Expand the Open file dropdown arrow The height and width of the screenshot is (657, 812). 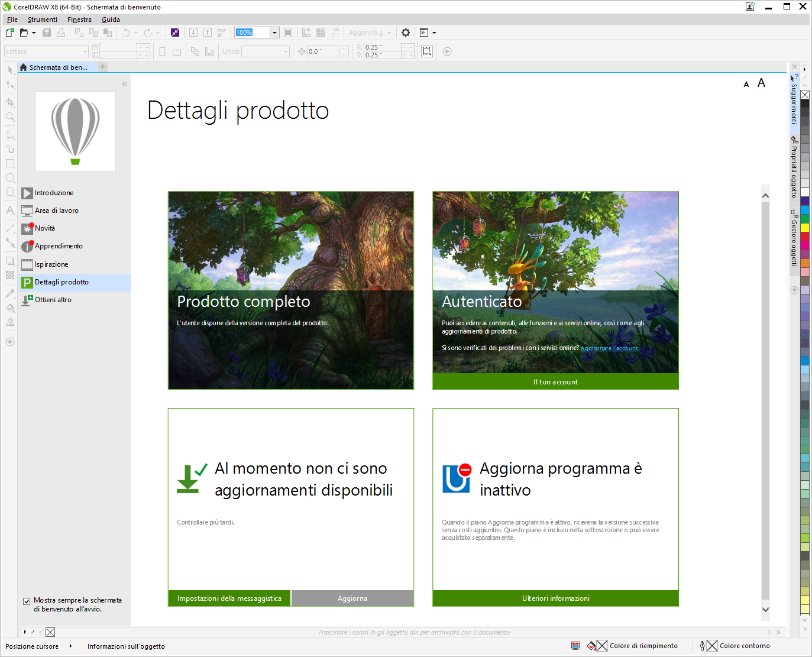(x=34, y=33)
